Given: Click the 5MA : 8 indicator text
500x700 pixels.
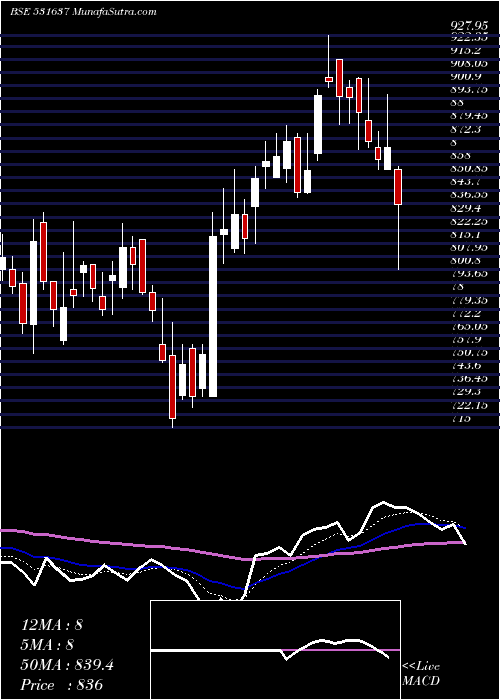Looking at the screenshot, I should coord(47,645).
